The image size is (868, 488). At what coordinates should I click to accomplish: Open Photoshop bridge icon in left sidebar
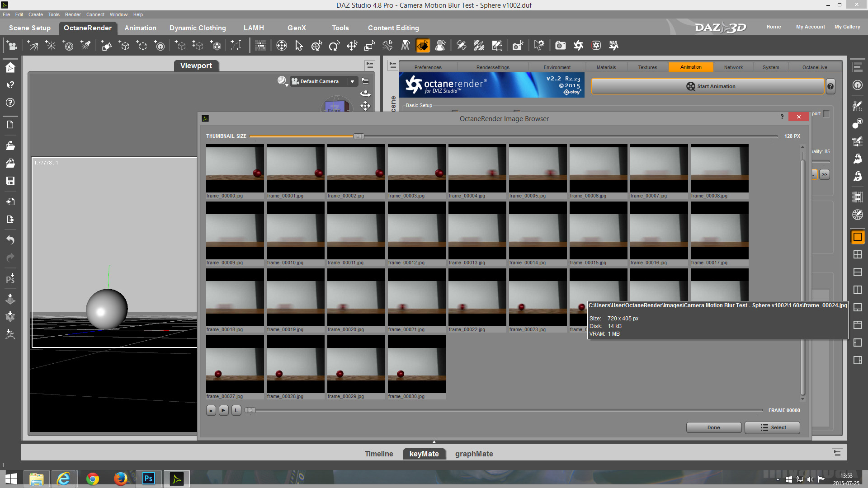(x=10, y=278)
